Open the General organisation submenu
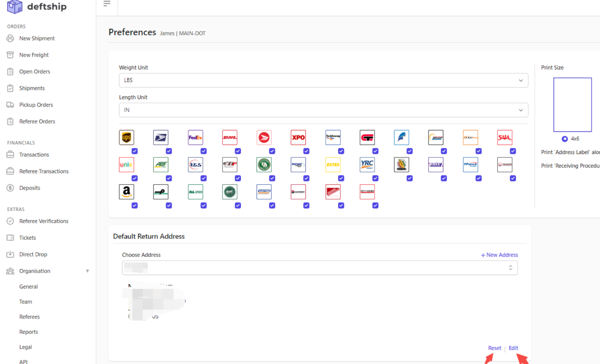 (29, 287)
